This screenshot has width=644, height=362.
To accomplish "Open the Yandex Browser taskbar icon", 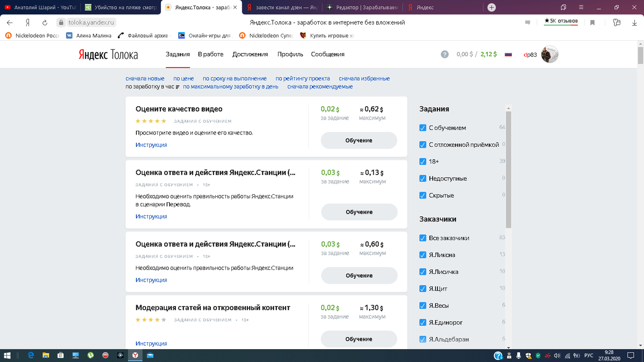I will tap(136, 355).
